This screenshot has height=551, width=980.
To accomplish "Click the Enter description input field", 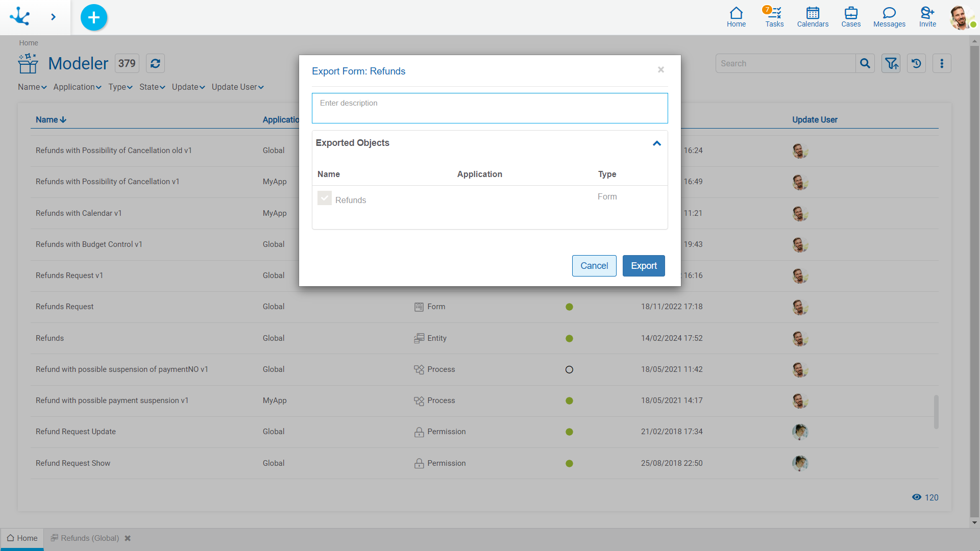I will (x=489, y=108).
